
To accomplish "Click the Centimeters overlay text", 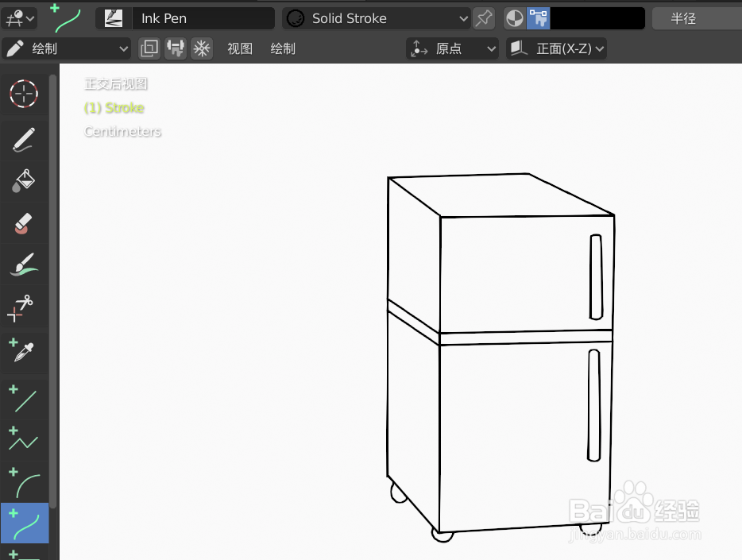I will 122,131.
